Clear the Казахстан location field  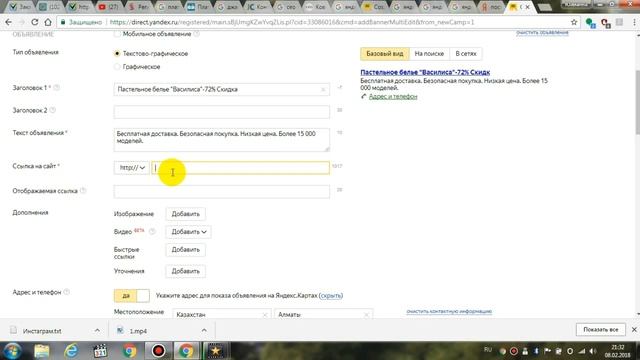265,315
